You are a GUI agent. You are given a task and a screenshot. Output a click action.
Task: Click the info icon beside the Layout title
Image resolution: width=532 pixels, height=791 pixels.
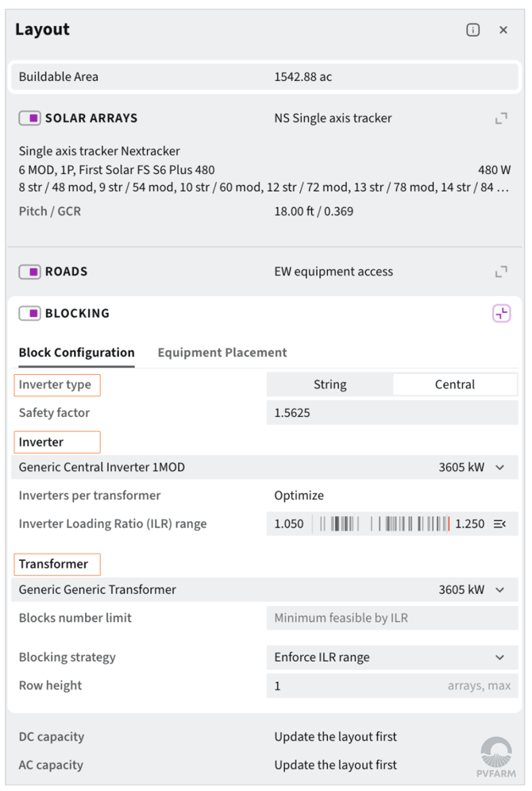click(472, 29)
